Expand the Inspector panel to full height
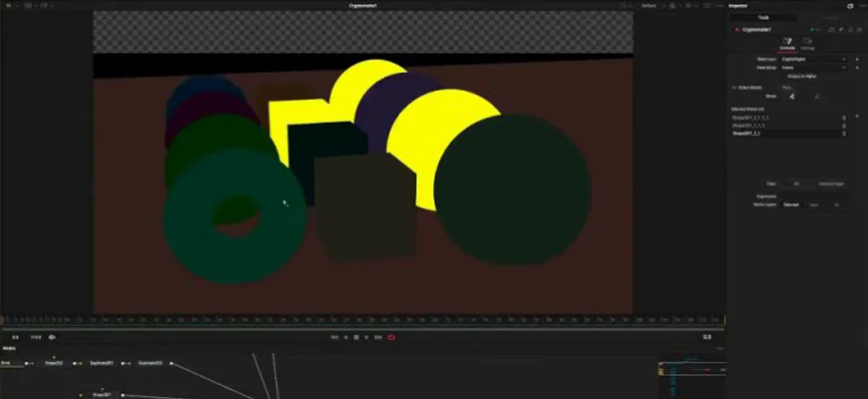The width and height of the screenshot is (868, 399). (x=850, y=6)
